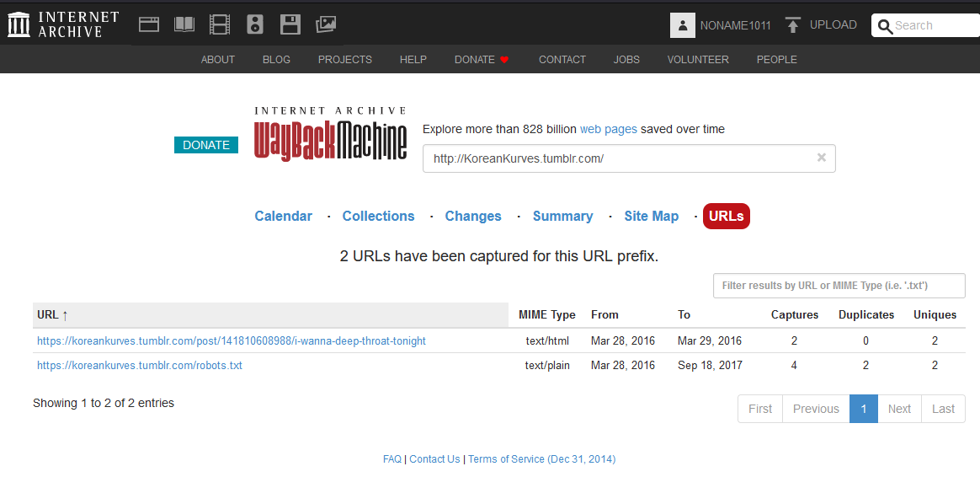Open the DONATE heart menu item

click(x=482, y=60)
